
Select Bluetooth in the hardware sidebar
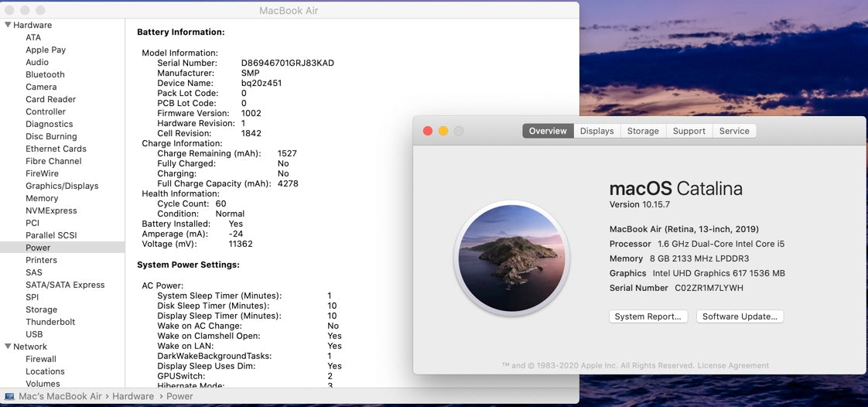click(45, 74)
